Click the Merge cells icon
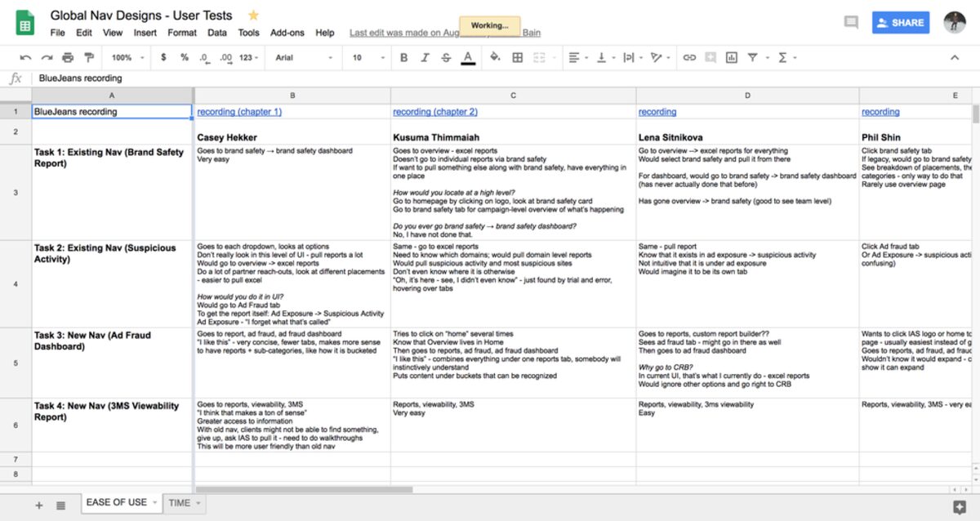Viewport: 980px width, 521px height. coord(538,58)
